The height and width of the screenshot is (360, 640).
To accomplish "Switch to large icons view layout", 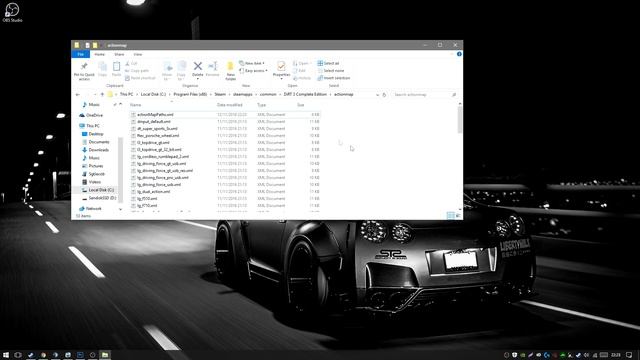I will click(458, 216).
